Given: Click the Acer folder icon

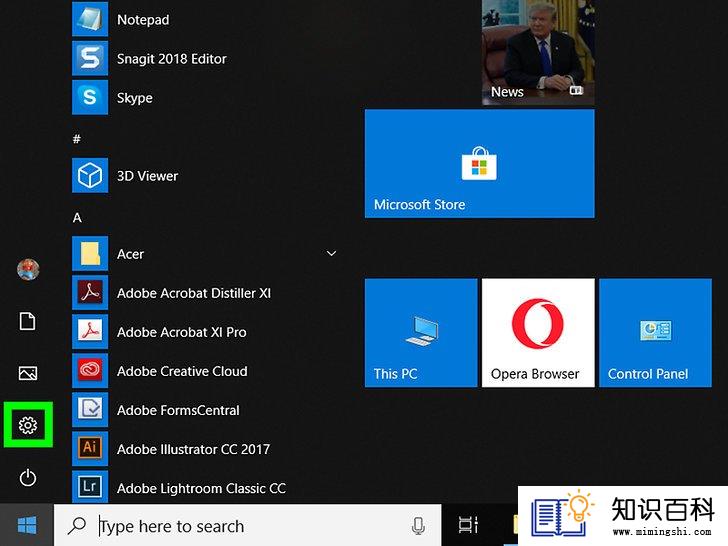Looking at the screenshot, I should click(90, 254).
